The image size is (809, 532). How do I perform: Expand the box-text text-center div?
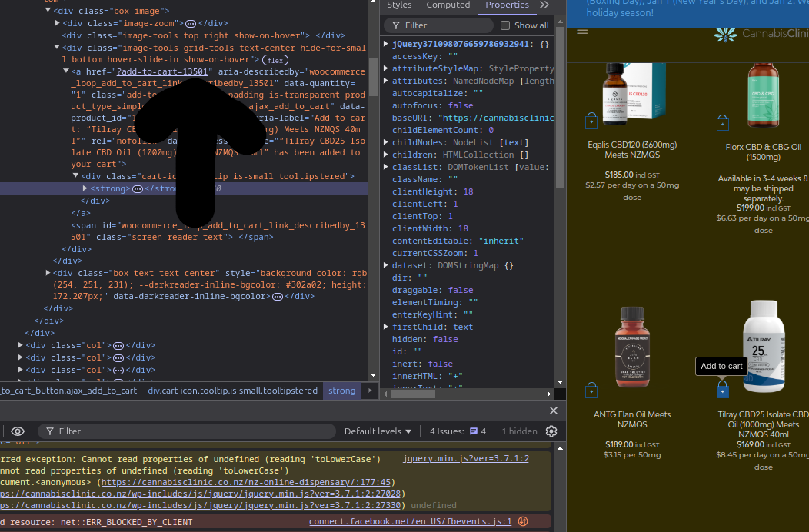click(x=48, y=272)
